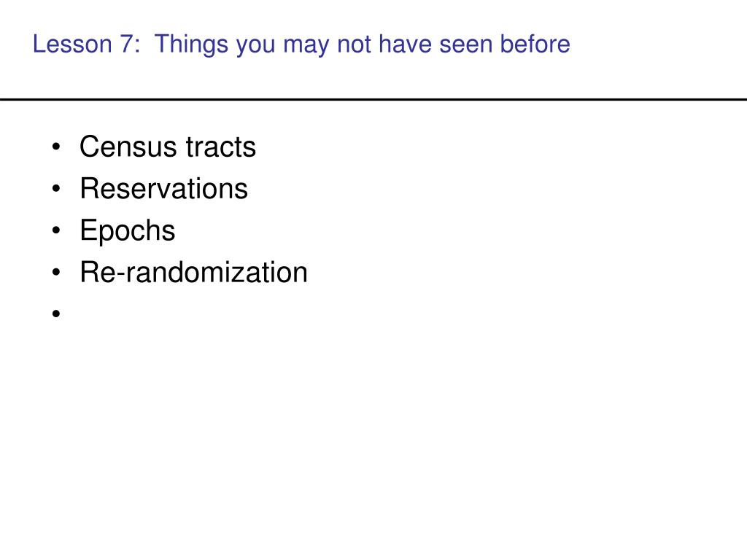
Task: Click the word 'you' in the title
Action: 256,46
